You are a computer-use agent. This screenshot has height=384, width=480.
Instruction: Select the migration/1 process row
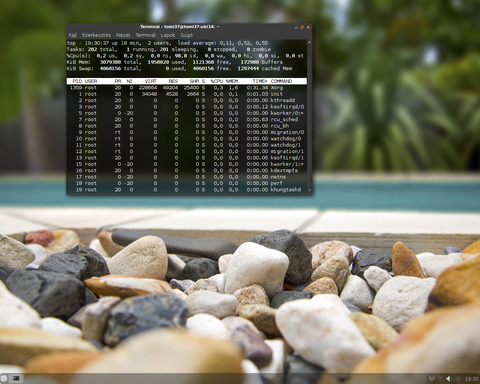coord(187,151)
